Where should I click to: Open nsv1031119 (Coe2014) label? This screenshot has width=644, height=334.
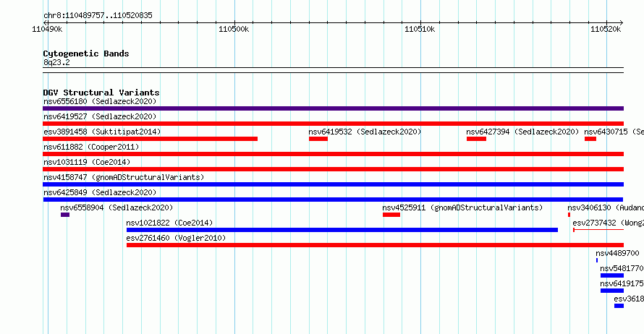click(x=87, y=162)
